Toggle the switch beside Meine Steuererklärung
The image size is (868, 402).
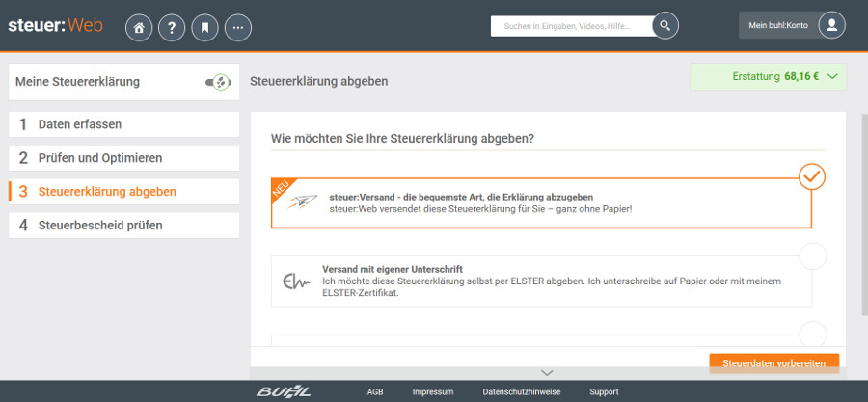(x=218, y=83)
